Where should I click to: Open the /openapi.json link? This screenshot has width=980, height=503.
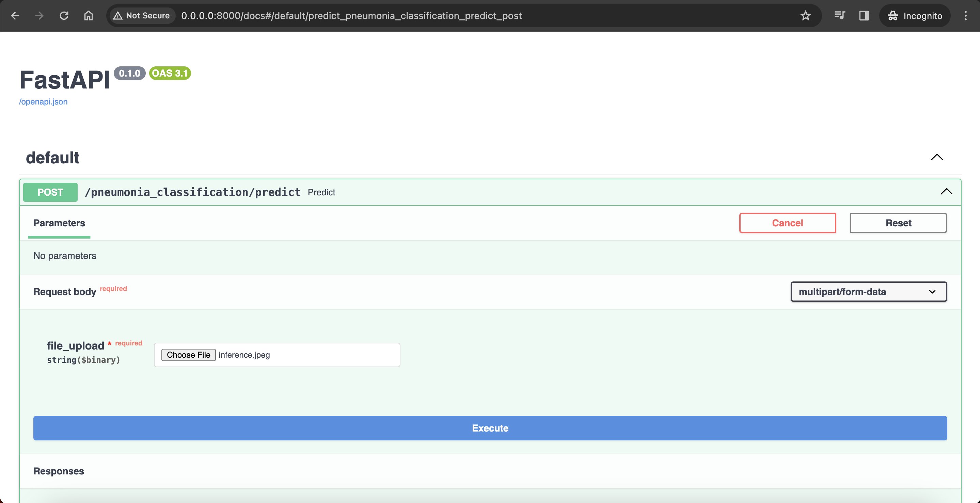click(43, 101)
